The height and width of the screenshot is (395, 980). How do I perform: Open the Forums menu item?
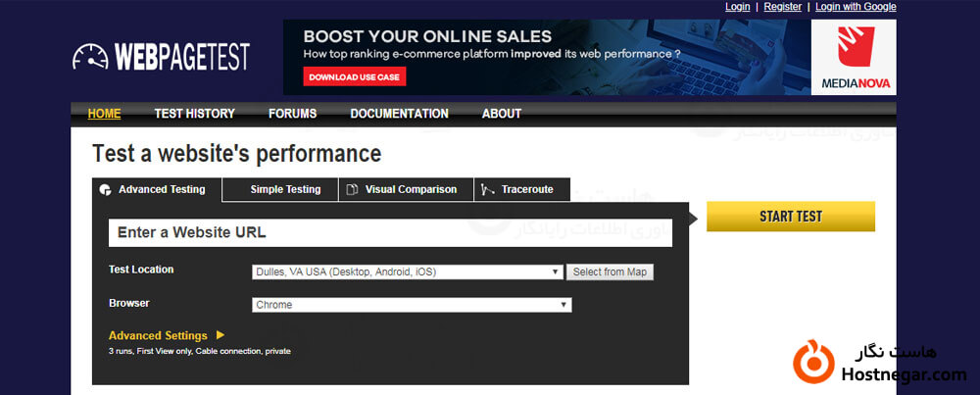click(x=292, y=114)
